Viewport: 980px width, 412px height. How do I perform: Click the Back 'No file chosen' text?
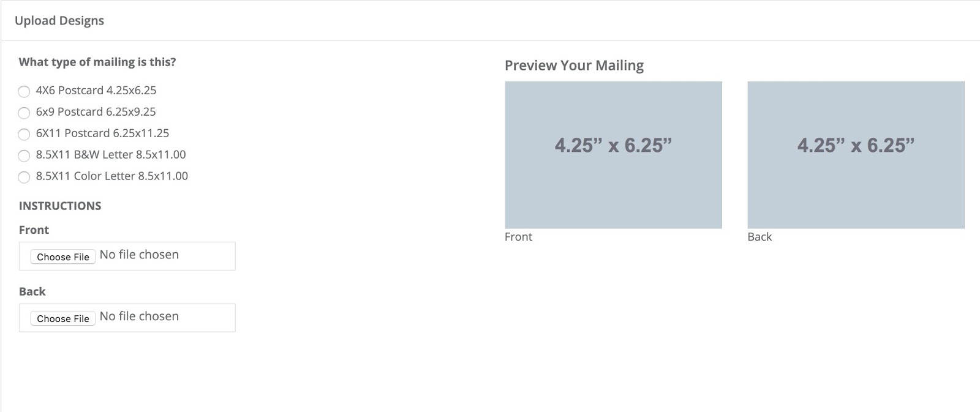[x=139, y=316]
